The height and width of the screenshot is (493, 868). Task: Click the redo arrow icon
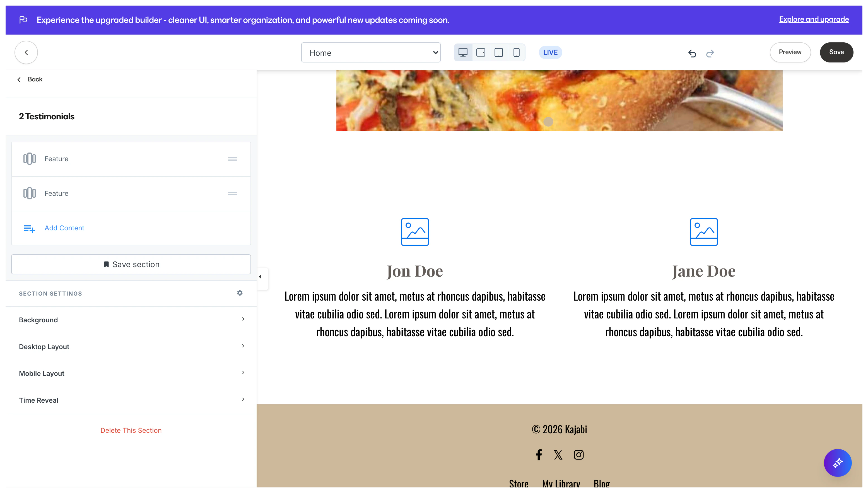tap(710, 53)
